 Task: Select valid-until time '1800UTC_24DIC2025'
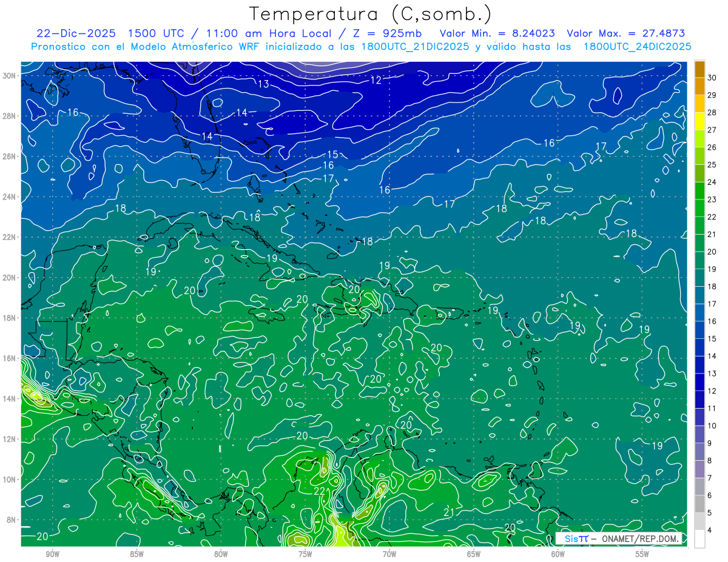pyautogui.click(x=638, y=47)
